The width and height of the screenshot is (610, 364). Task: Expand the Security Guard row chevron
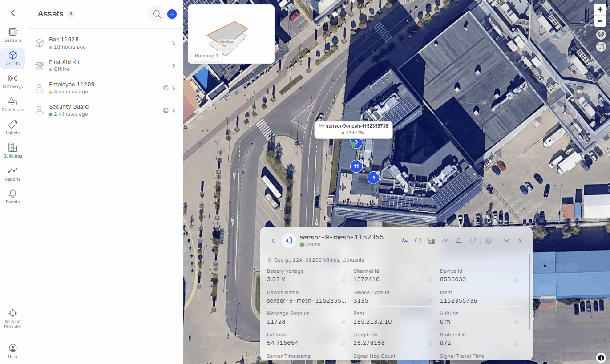[x=174, y=110]
